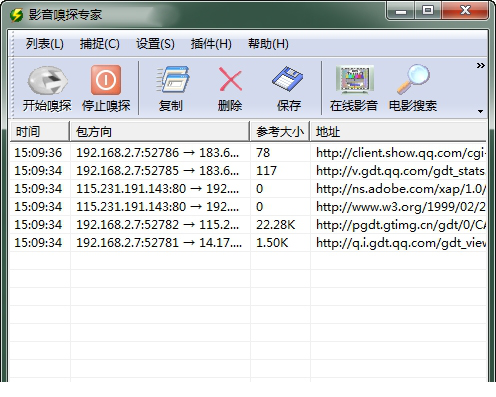496x397 pixels.
Task: Click the size cell showing 117
Action: [280, 171]
